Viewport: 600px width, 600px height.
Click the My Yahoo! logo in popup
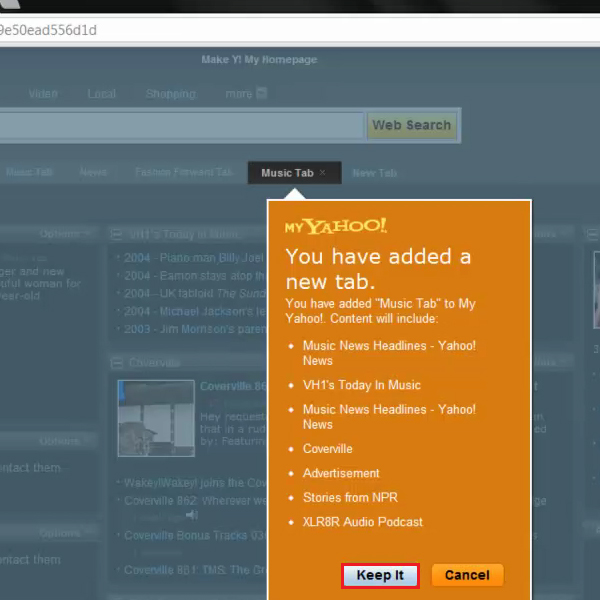point(336,226)
